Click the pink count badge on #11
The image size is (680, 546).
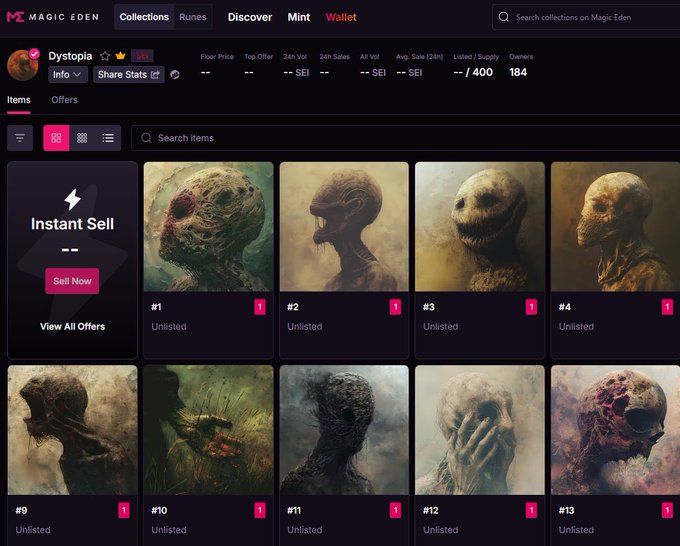click(x=396, y=510)
